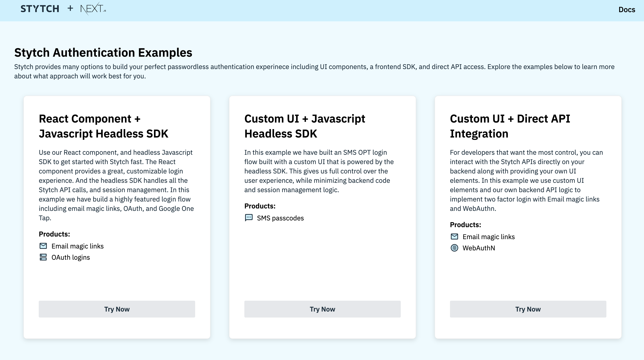644x360 pixels.
Task: Click the React Component + Javascript Headless SDK heading
Action: pos(103,126)
